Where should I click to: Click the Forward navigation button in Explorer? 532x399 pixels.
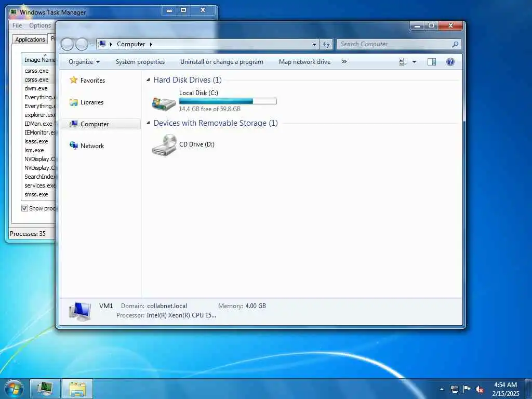[x=82, y=44]
